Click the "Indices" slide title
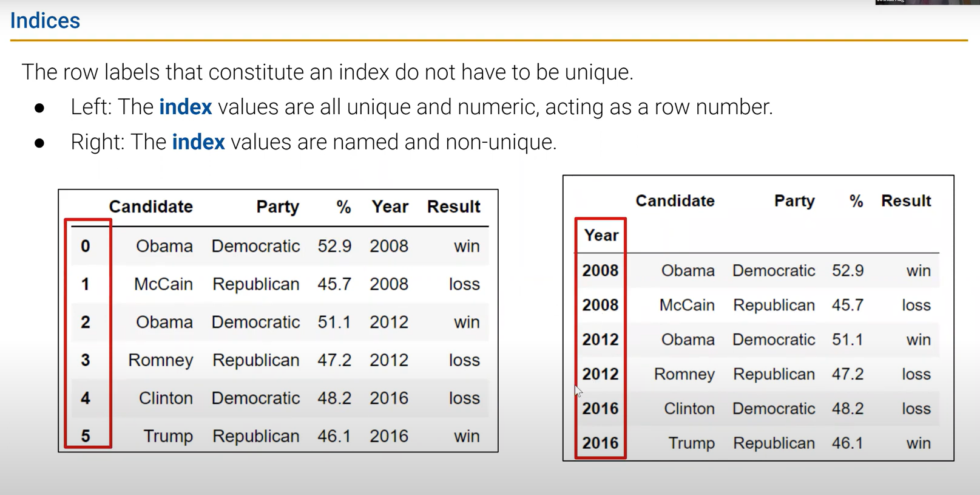Screen dimensions: 980x495 tap(45, 21)
